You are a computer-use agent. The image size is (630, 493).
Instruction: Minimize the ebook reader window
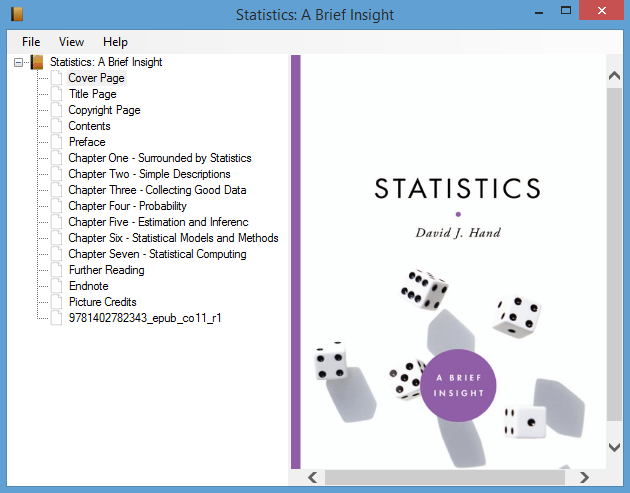point(539,13)
